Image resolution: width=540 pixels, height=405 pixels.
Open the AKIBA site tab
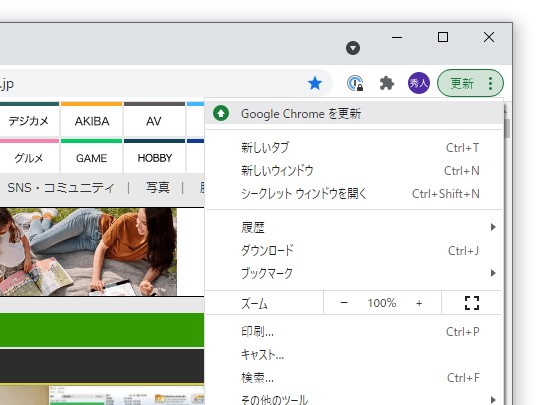(x=92, y=121)
